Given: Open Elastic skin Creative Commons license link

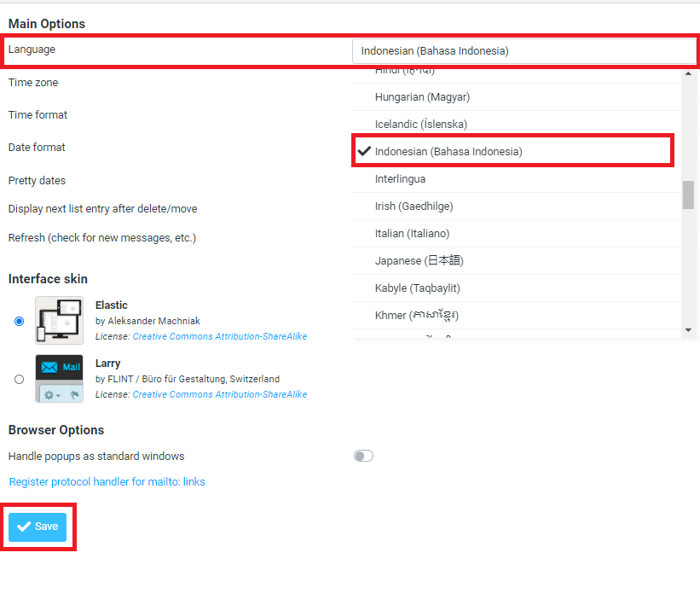Looking at the screenshot, I should point(220,336).
